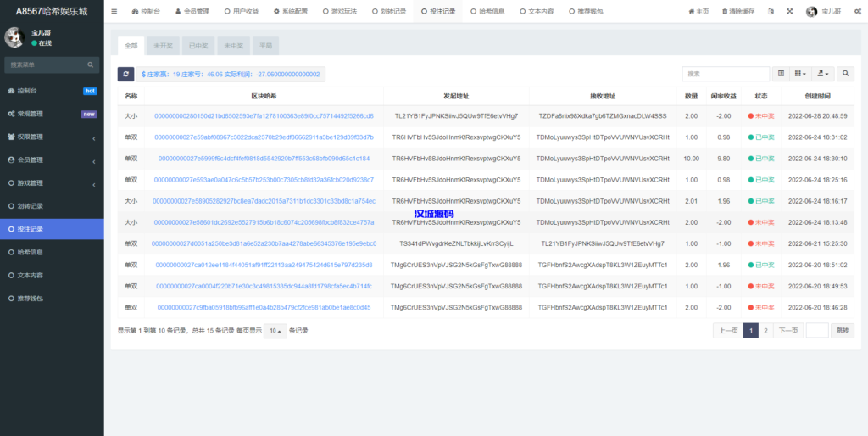This screenshot has width=868, height=436.
Task: Switch to 游戏玩法 top tab
Action: click(x=340, y=11)
